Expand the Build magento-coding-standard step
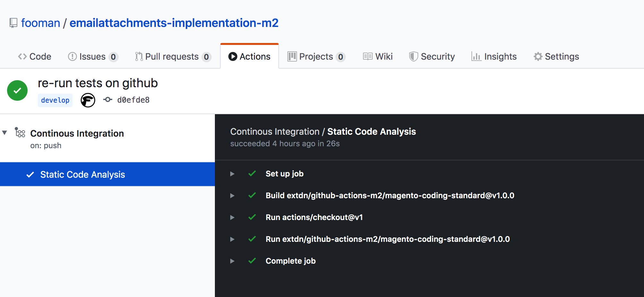The height and width of the screenshot is (297, 644). [x=232, y=196]
